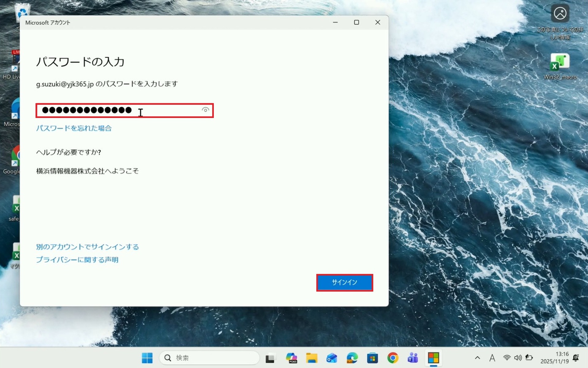
Task: Launch Google Chrome from the taskbar
Action: pos(393,358)
